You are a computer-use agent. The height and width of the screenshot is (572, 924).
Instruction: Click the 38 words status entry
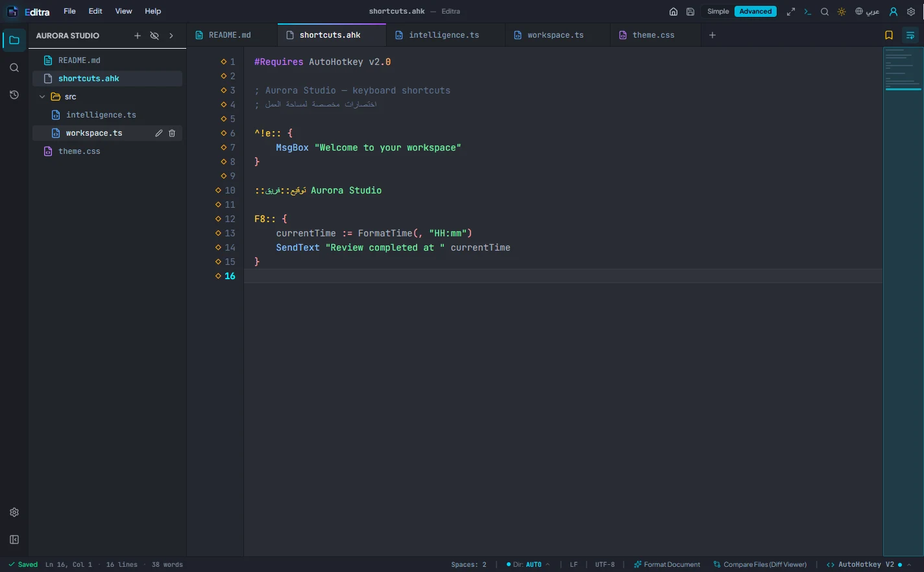click(167, 565)
